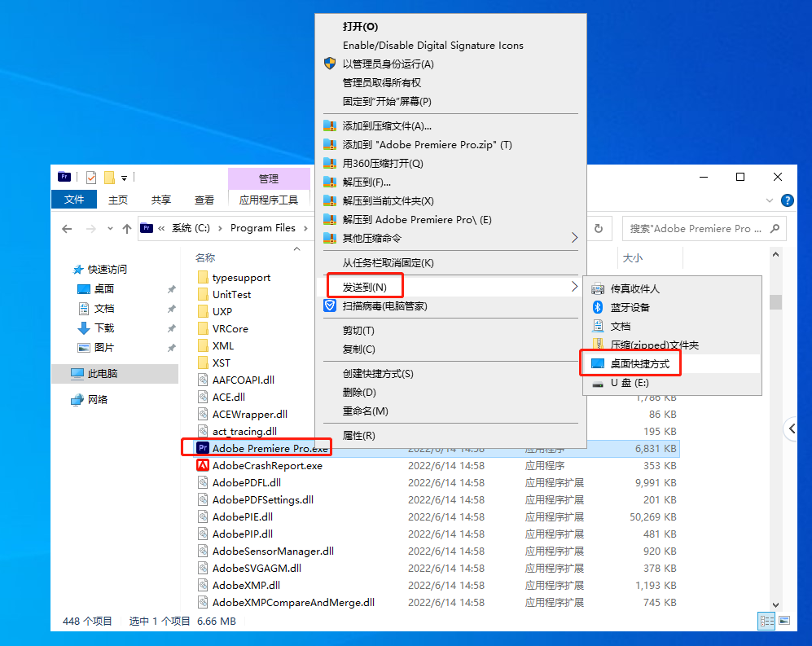
Task: Click the Premiere Pro icon in title bar
Action: click(x=64, y=177)
